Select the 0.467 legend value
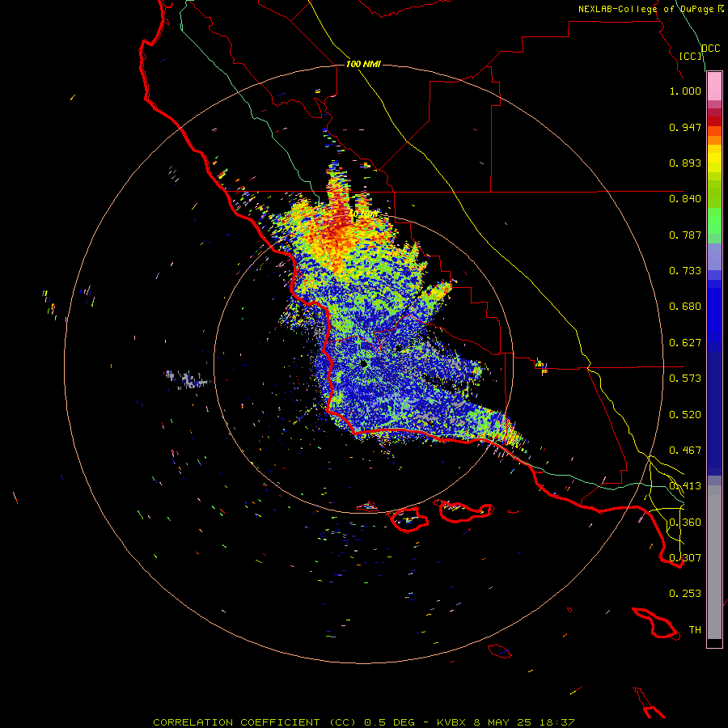 point(685,451)
